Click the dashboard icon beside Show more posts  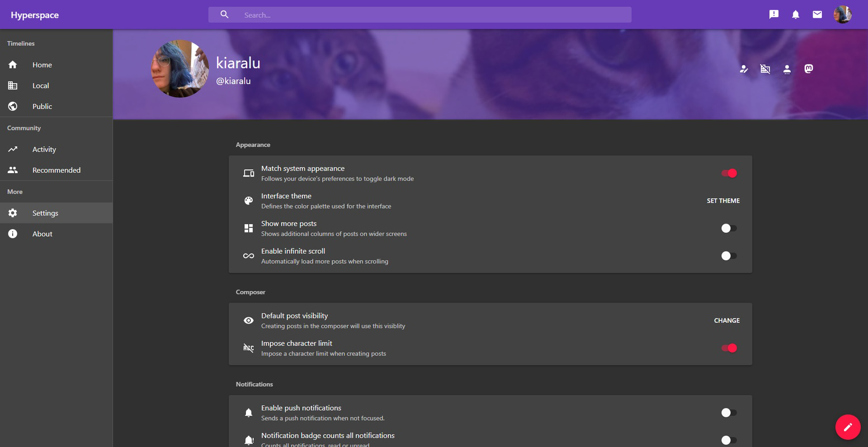click(249, 228)
